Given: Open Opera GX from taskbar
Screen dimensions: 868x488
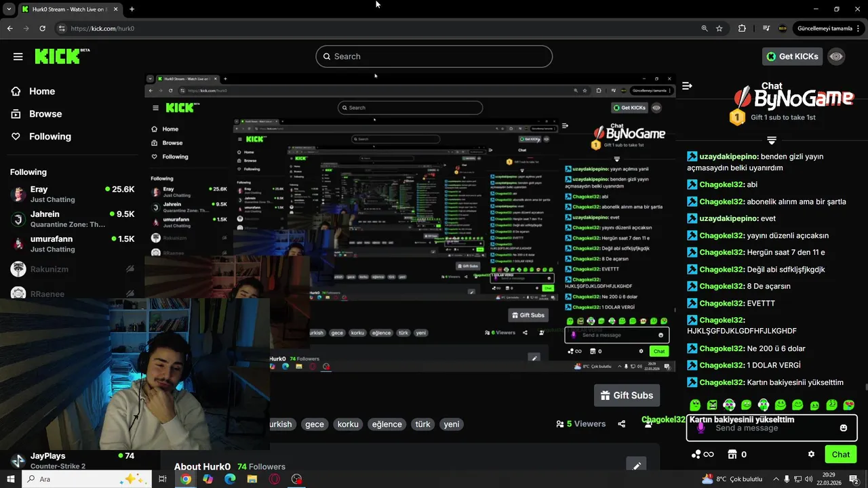Looking at the screenshot, I should point(274,479).
